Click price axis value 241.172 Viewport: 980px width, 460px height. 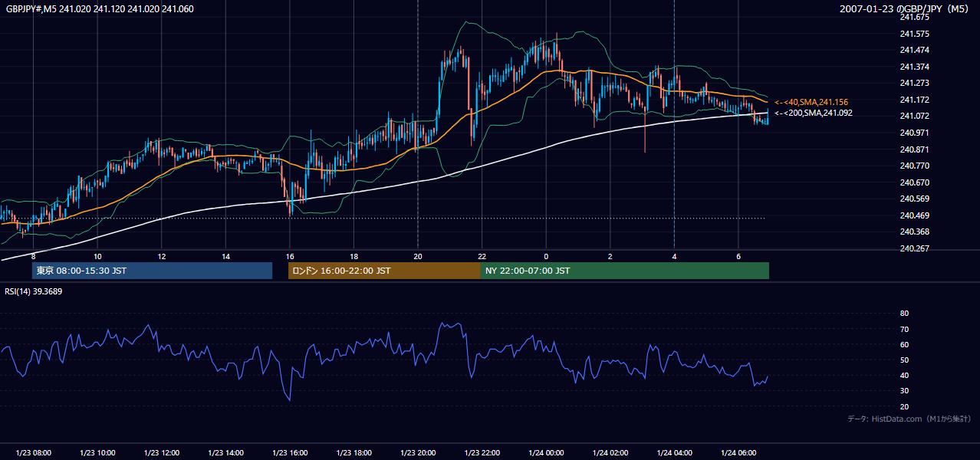pos(915,100)
